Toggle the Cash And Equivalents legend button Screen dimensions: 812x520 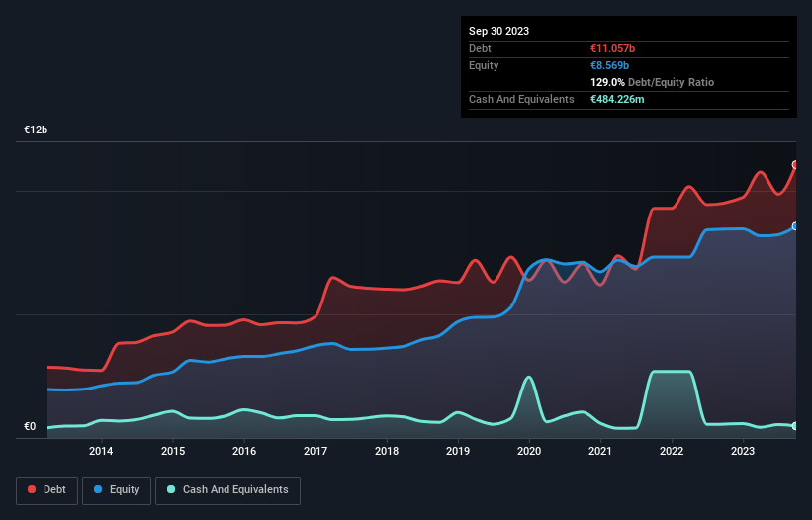tap(227, 490)
